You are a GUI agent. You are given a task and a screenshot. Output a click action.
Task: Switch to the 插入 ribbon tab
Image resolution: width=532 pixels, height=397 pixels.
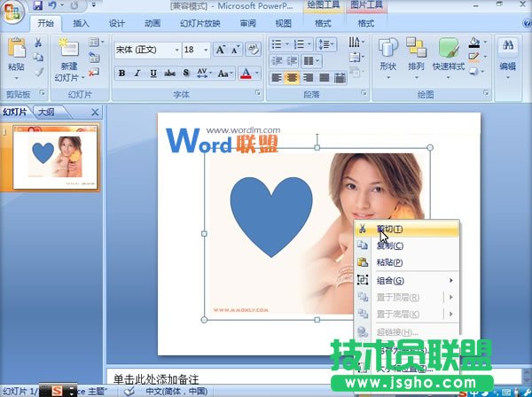point(81,23)
